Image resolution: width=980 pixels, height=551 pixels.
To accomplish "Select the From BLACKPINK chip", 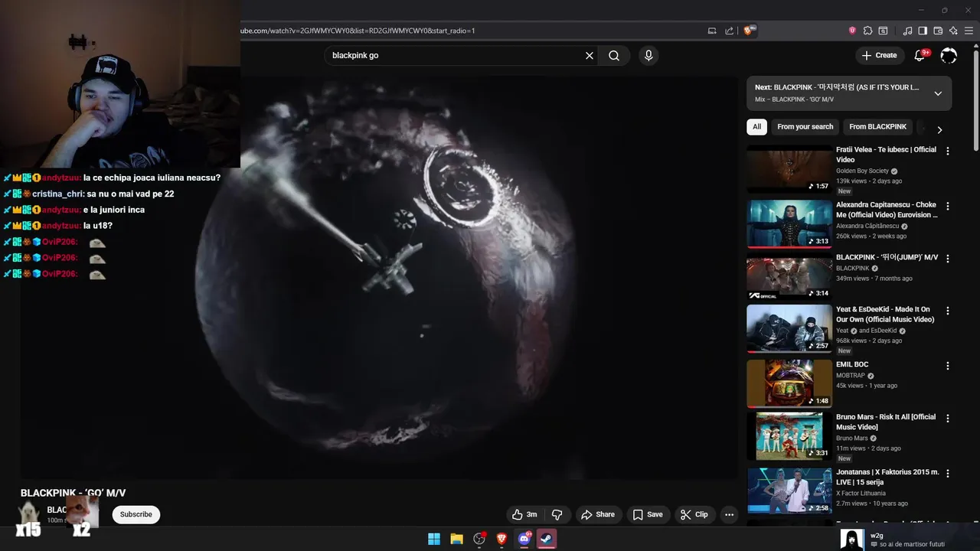I will [x=877, y=127].
